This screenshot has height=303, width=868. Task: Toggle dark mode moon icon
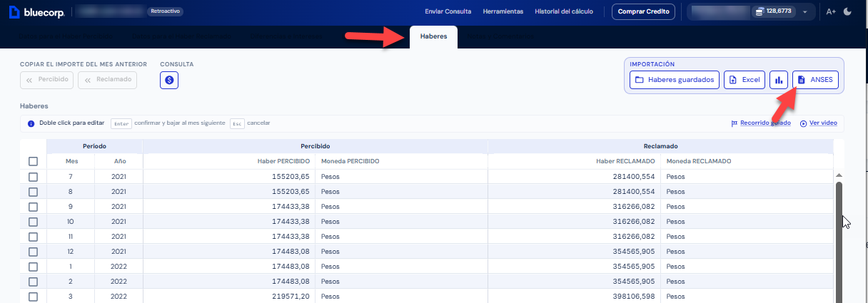click(847, 11)
